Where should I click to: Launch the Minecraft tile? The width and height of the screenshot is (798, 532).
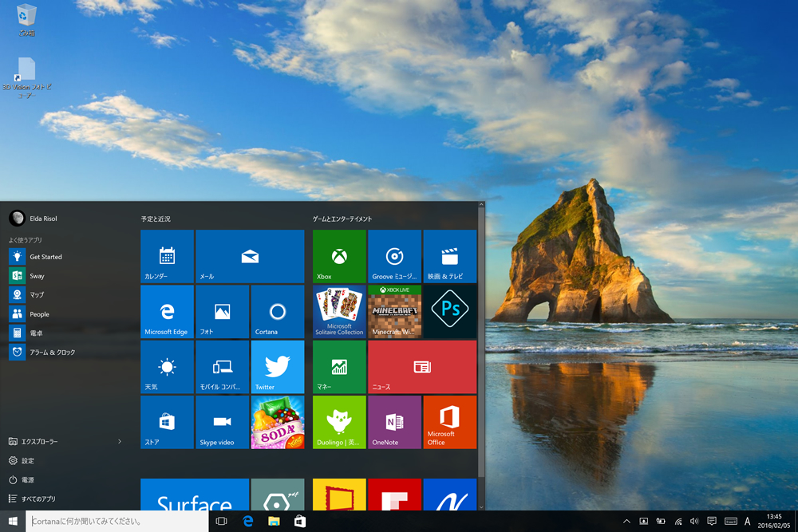point(394,312)
